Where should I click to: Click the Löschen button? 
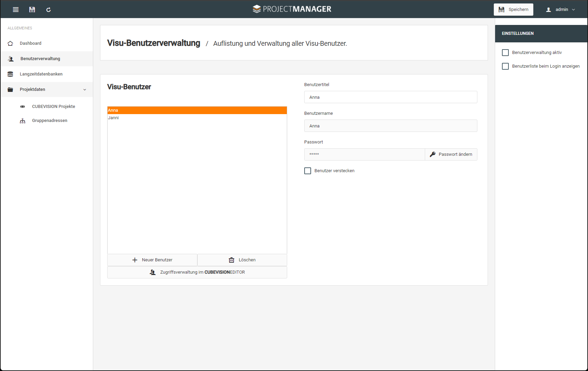pos(242,260)
